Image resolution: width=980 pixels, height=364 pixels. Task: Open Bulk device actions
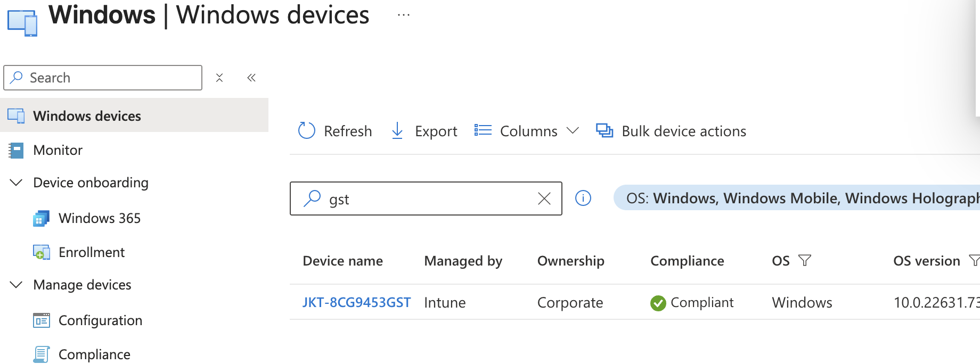click(684, 131)
